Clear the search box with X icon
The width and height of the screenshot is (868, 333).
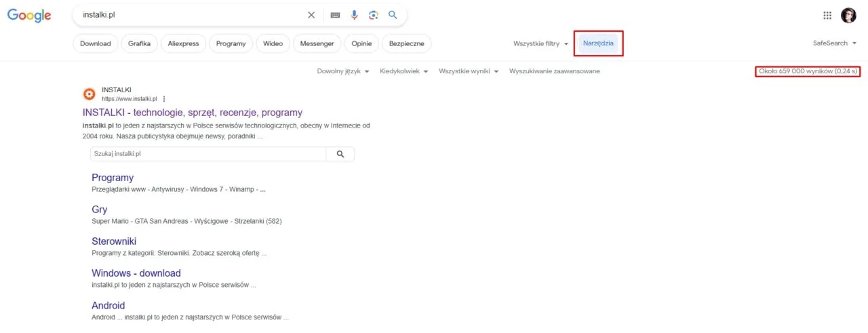point(311,15)
